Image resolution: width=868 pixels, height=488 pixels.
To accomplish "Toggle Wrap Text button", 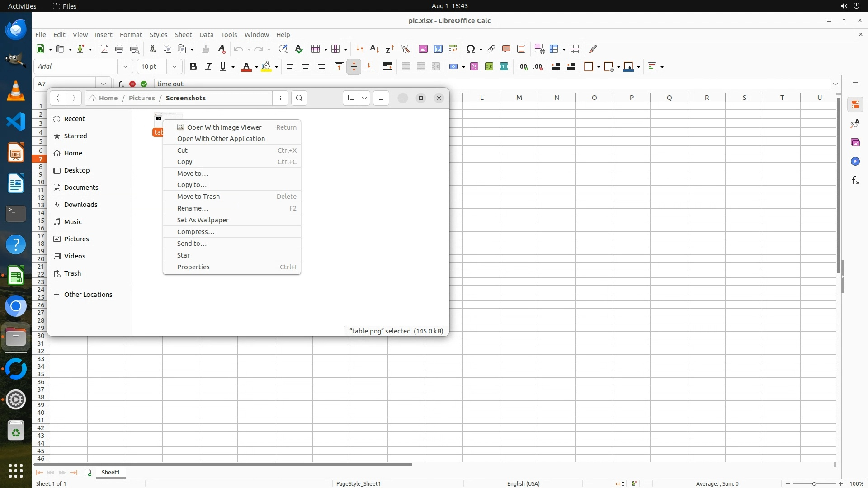I will 387,66.
